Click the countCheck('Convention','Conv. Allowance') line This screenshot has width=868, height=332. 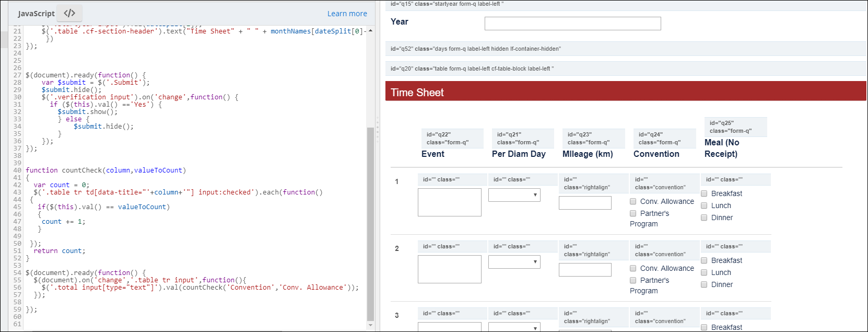201,288
